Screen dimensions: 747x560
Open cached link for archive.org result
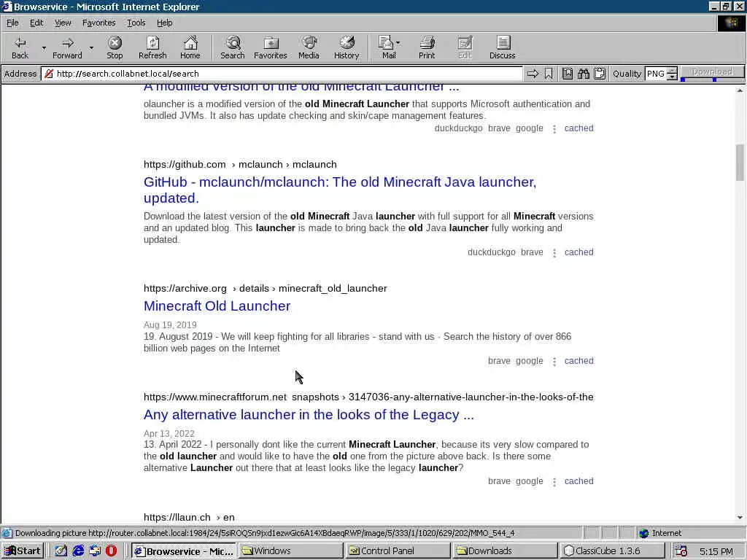coord(578,360)
